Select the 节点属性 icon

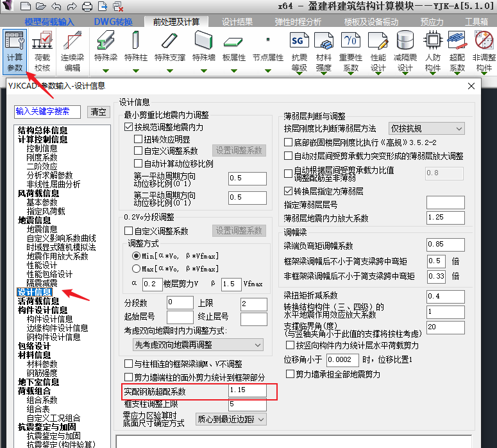tap(268, 40)
